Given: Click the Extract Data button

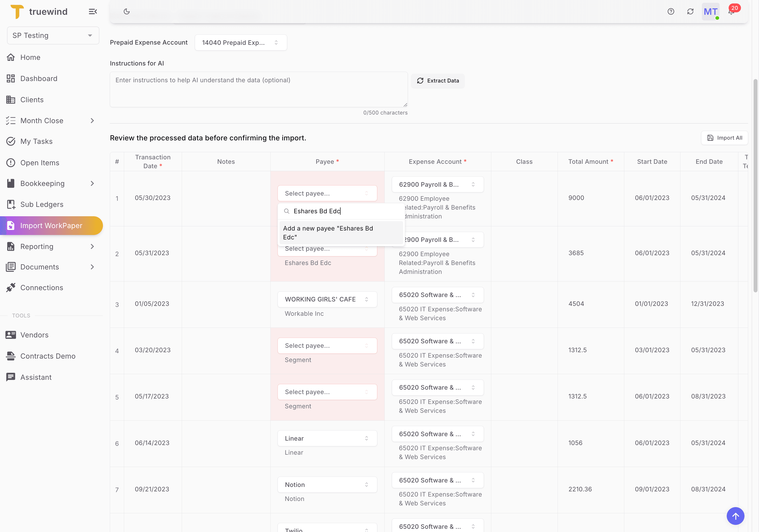Looking at the screenshot, I should pos(438,81).
